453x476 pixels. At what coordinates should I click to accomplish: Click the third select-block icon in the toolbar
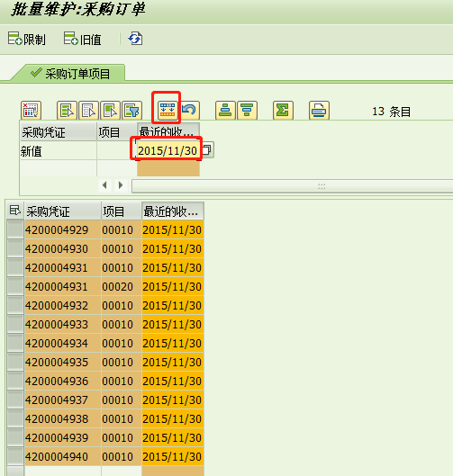point(110,110)
